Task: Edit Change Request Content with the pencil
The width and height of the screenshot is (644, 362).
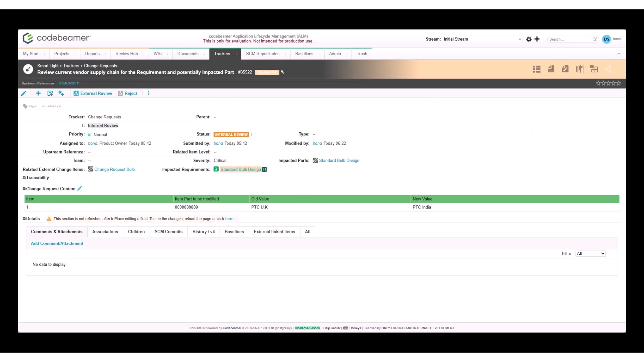Action: point(79,188)
